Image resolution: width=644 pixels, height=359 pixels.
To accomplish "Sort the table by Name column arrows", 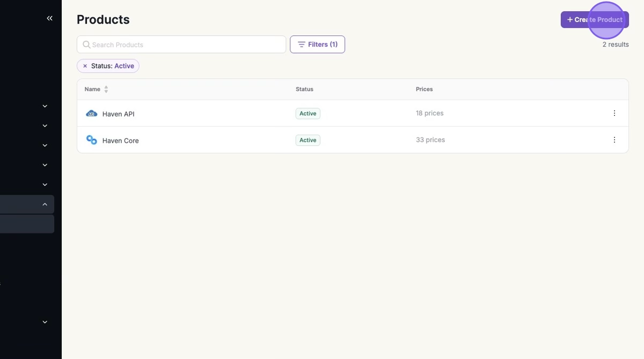I will click(x=106, y=89).
